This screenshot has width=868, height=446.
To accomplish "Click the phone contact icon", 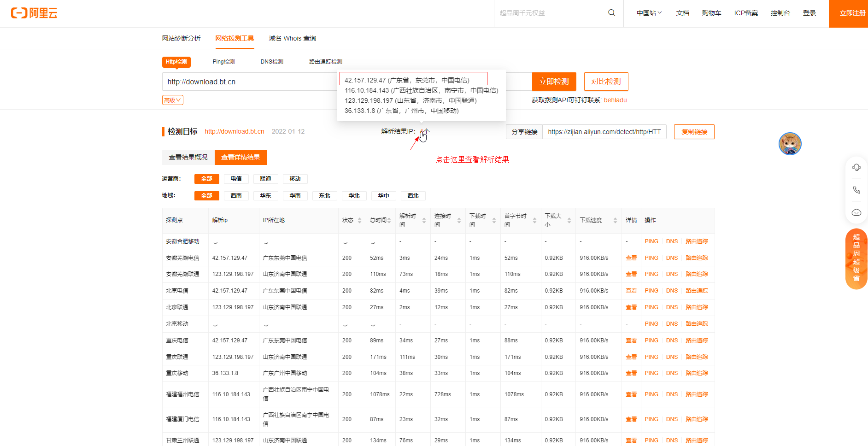I will coord(856,190).
